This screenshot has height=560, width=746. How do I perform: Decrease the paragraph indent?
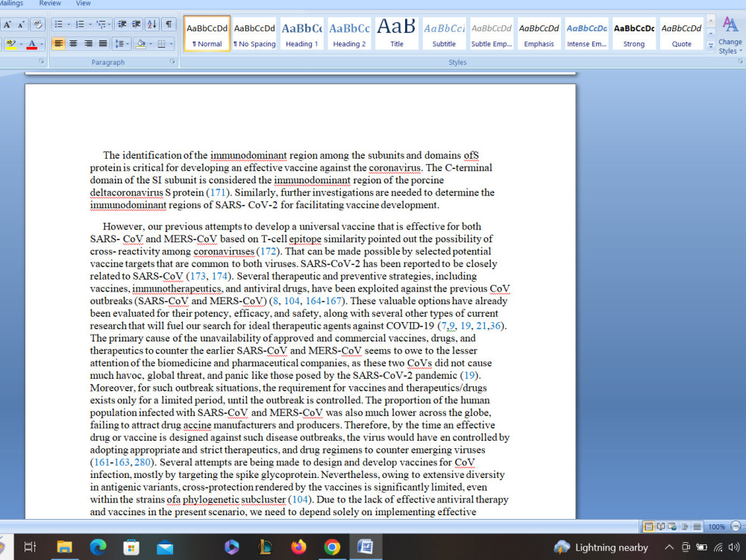pyautogui.click(x=122, y=25)
